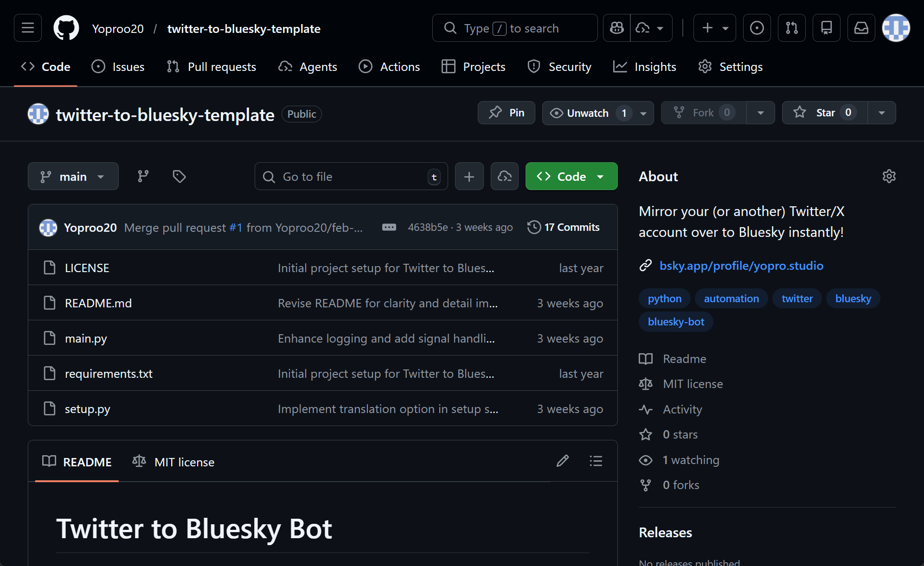The image size is (924, 566).
Task: Follow the bsky.app profile link
Action: 741,266
